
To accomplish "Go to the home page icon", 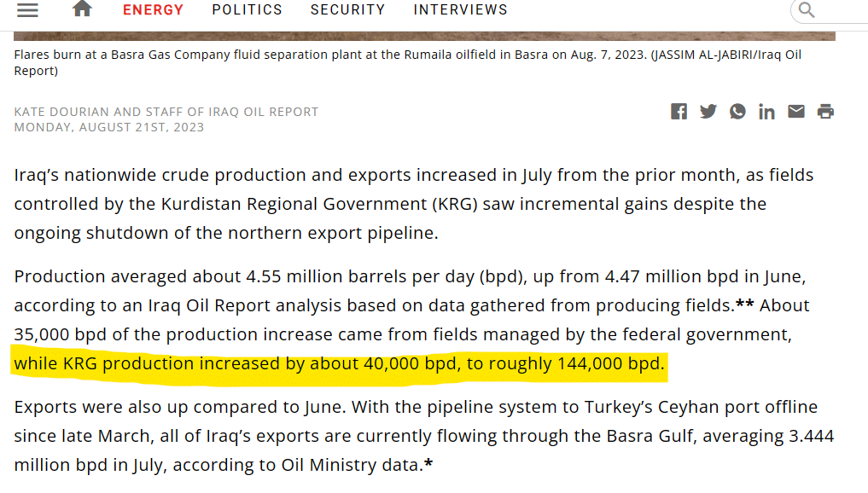I will point(82,9).
